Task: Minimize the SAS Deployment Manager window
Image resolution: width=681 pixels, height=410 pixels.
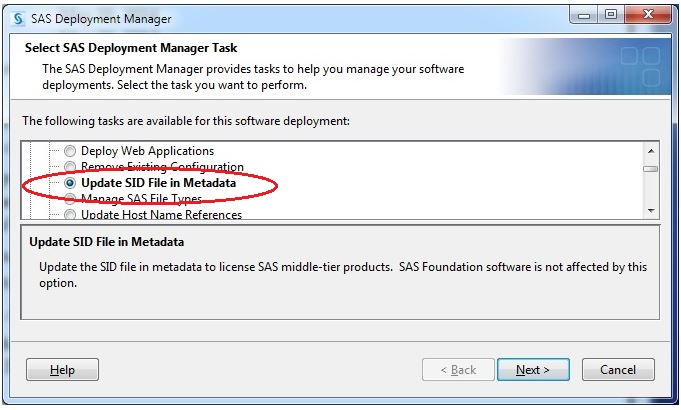Action: click(x=584, y=15)
